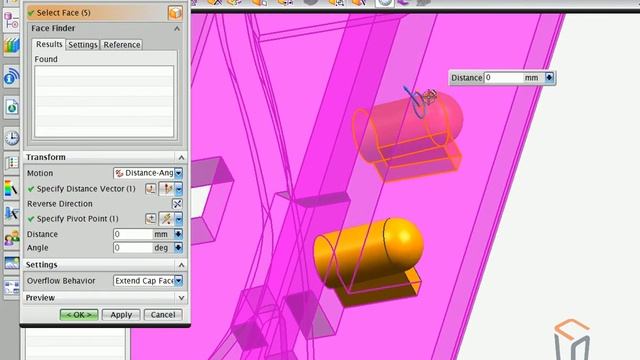Click Specify Distance Vector (1) label
Screen dimensions: 640x360
86,189
